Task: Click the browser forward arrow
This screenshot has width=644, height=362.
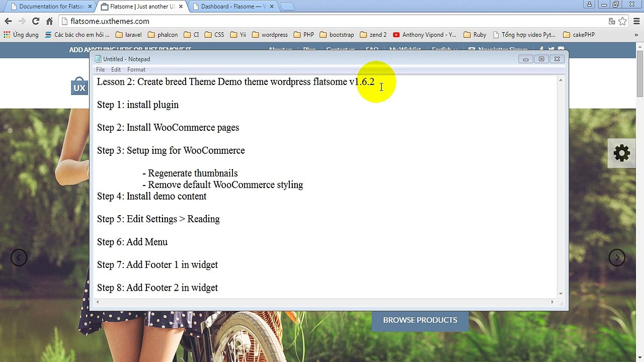Action: [22, 21]
